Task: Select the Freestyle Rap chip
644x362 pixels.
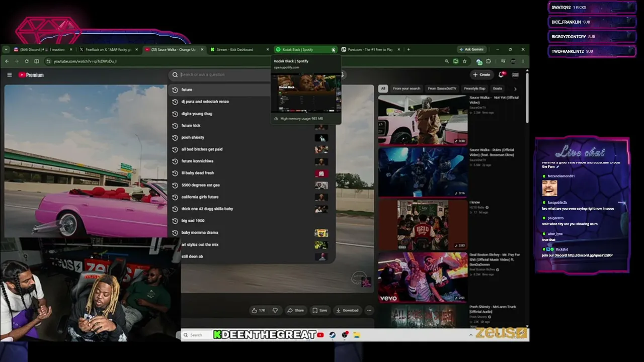Action: pyautogui.click(x=475, y=88)
